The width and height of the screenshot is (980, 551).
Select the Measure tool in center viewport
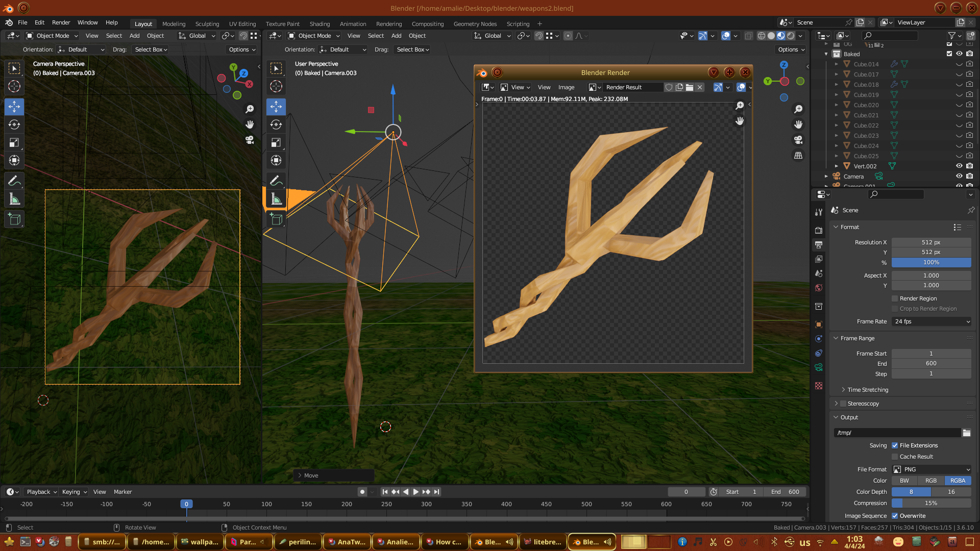[x=276, y=199]
